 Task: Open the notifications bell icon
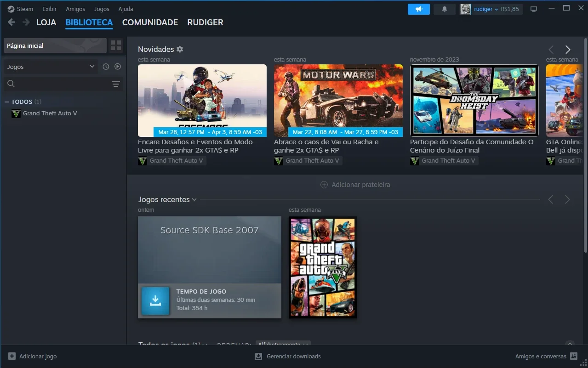445,9
